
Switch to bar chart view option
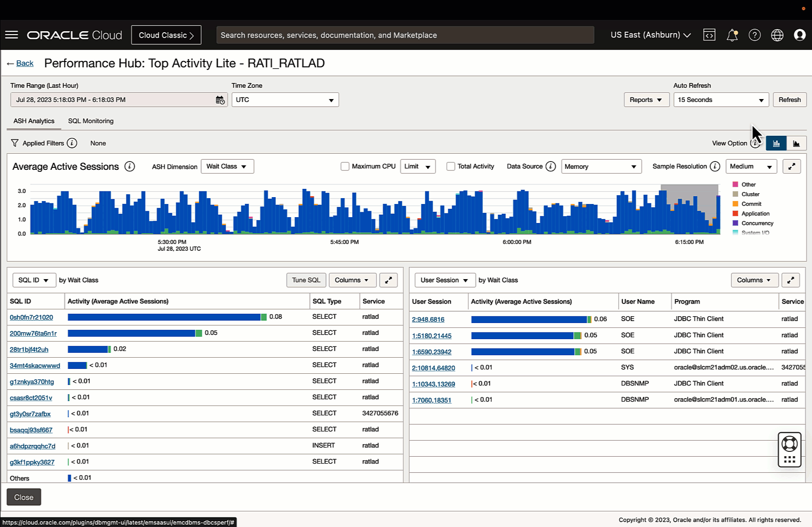pos(776,143)
